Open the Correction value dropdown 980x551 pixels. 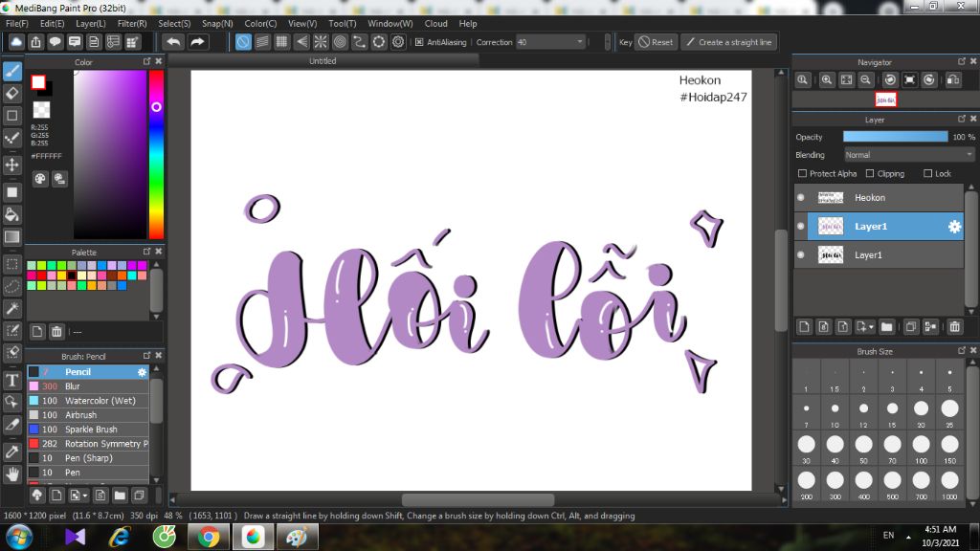[551, 42]
